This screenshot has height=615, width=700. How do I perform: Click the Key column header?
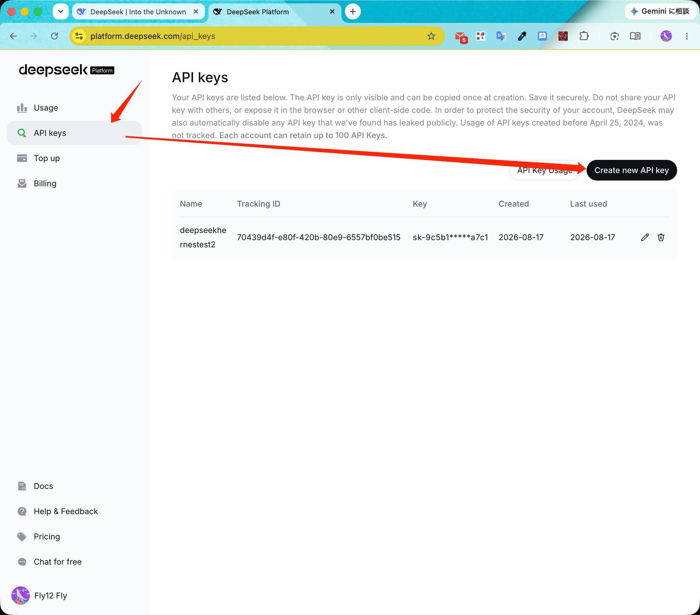point(420,204)
